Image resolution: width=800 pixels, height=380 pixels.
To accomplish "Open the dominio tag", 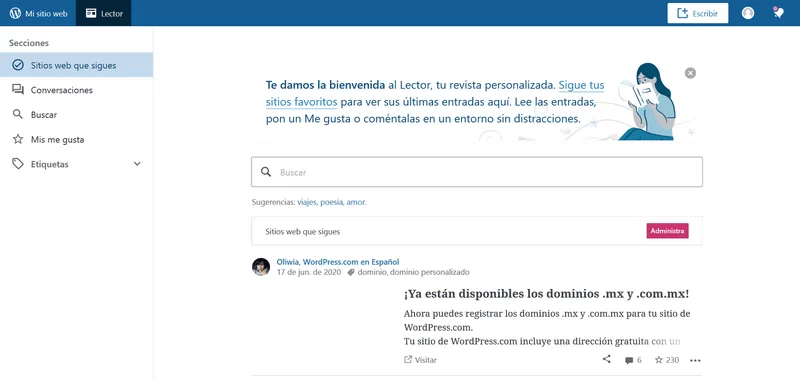I will coord(372,272).
